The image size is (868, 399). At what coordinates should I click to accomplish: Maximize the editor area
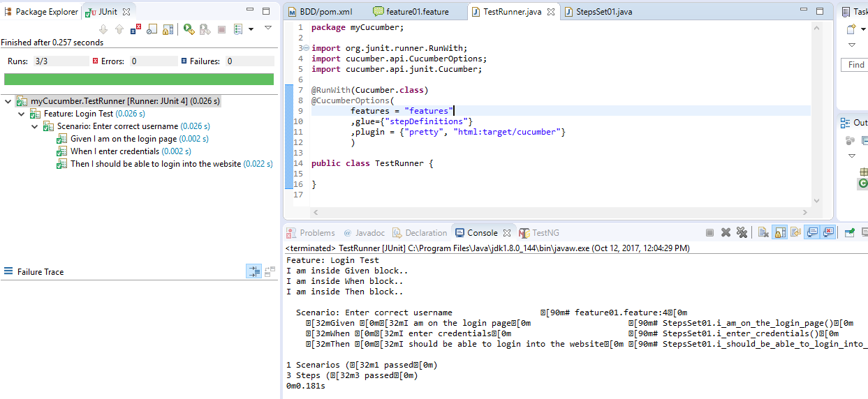[821, 10]
